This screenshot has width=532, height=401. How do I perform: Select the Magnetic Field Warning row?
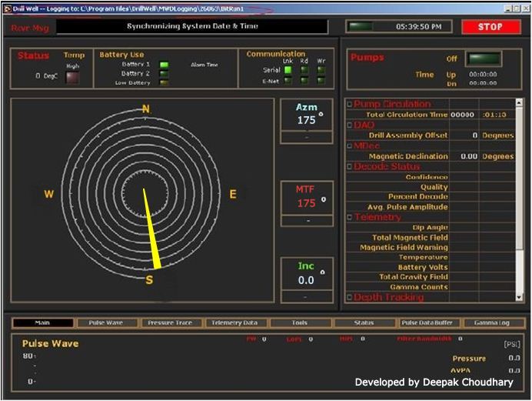pyautogui.click(x=431, y=248)
